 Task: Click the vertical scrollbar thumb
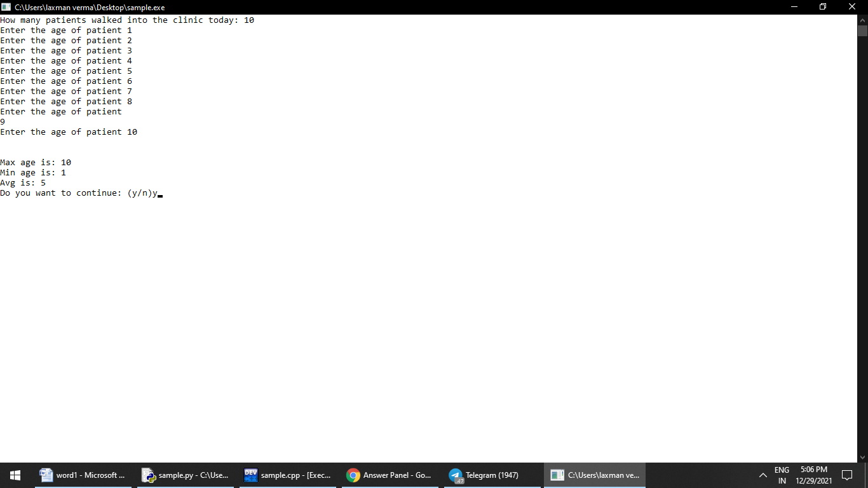point(862,31)
